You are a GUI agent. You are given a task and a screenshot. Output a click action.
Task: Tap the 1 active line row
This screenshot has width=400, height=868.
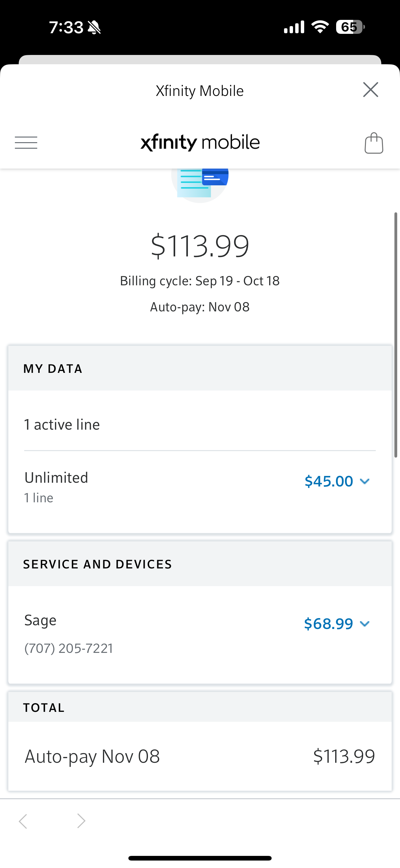pyautogui.click(x=62, y=425)
